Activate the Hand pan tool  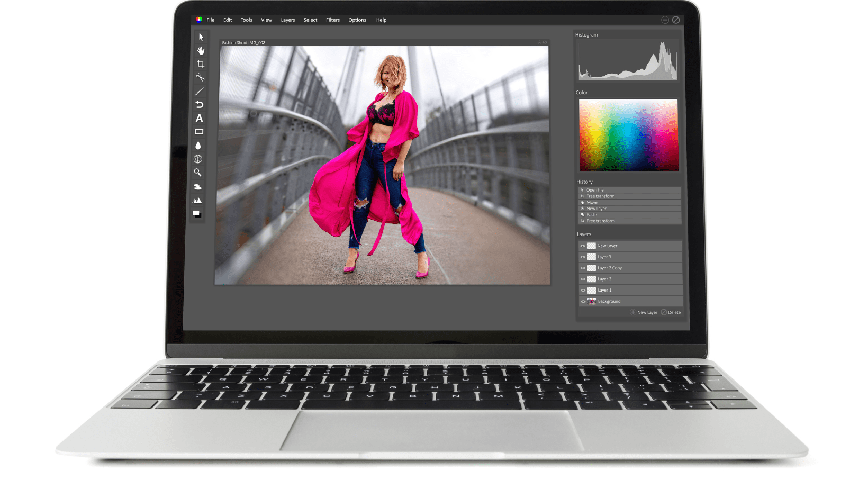pos(201,50)
